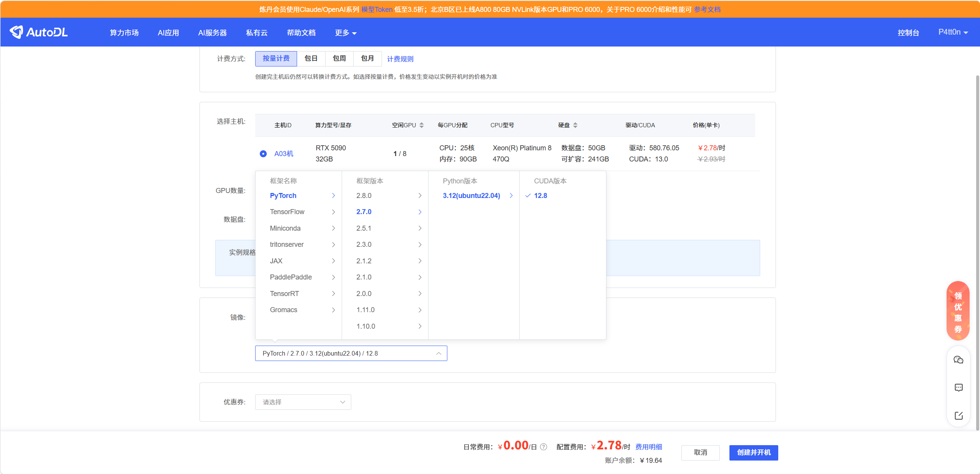980x474 pixels.
Task: Click the 取消 cancel button
Action: coord(701,452)
